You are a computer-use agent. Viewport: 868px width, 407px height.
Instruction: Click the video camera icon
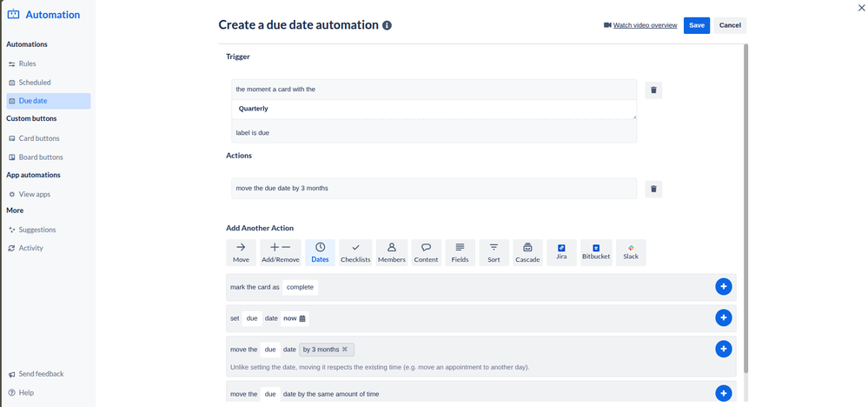click(607, 25)
